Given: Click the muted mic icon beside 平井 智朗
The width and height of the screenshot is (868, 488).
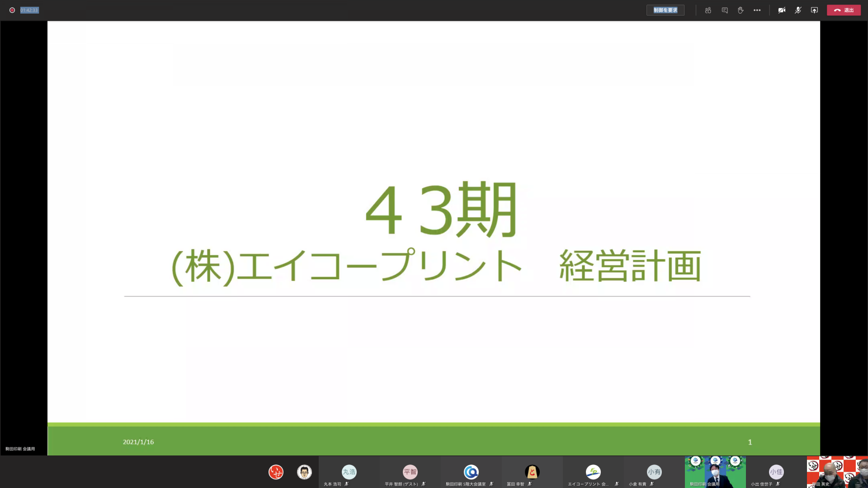Looking at the screenshot, I should pos(423,484).
